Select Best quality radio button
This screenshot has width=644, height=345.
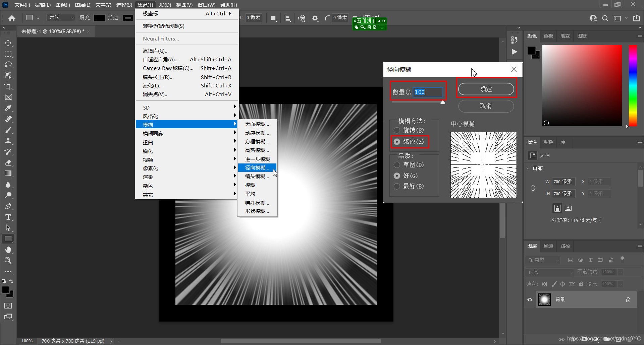397,186
